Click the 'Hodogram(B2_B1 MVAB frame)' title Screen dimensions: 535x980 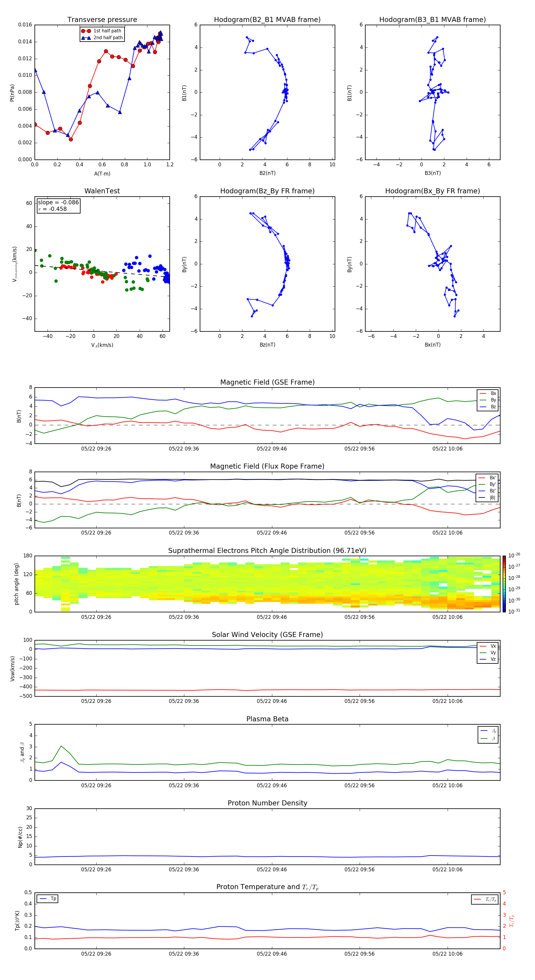pos(267,19)
